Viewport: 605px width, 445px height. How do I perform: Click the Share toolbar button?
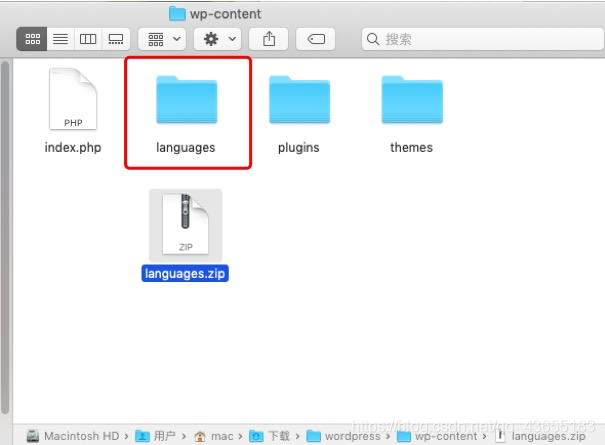click(269, 39)
